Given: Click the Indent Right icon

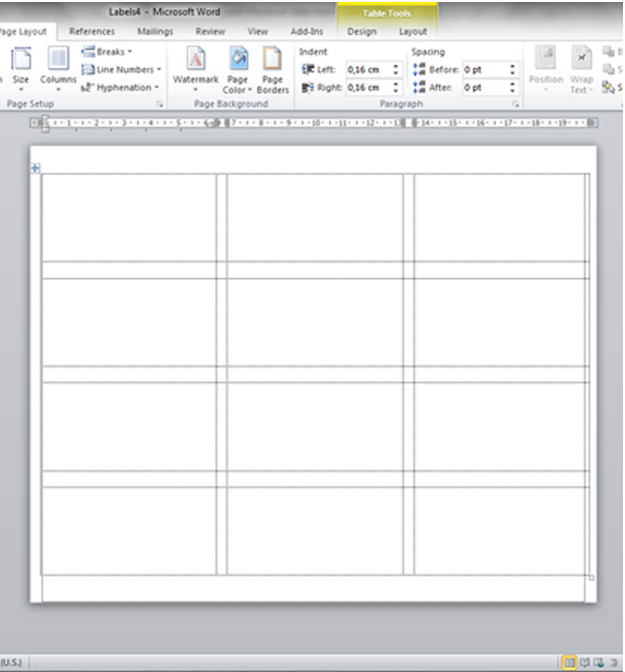Looking at the screenshot, I should point(308,87).
